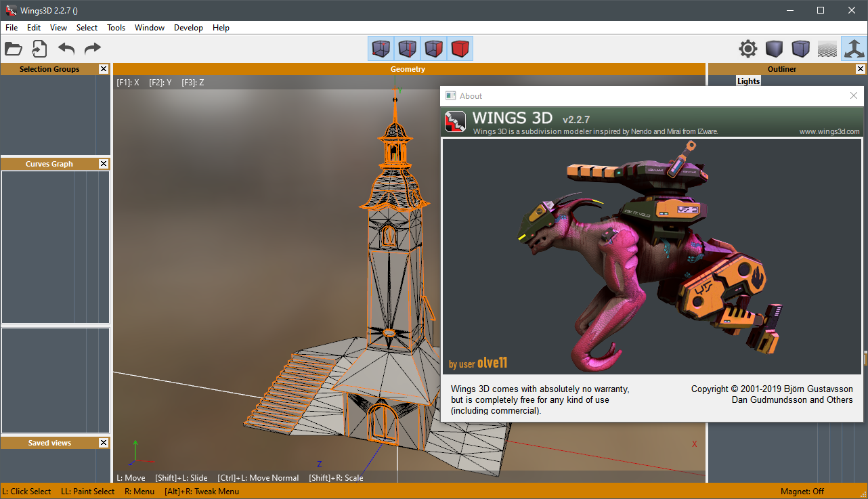This screenshot has height=499, width=868.
Task: Click the Wings 3D logo in About dialog
Action: [455, 122]
